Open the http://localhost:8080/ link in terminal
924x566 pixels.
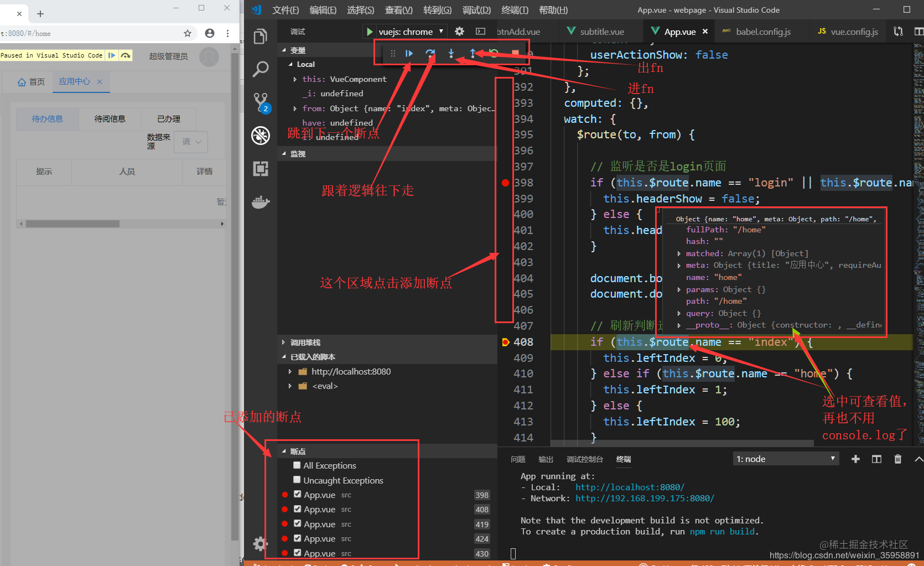tap(630, 487)
